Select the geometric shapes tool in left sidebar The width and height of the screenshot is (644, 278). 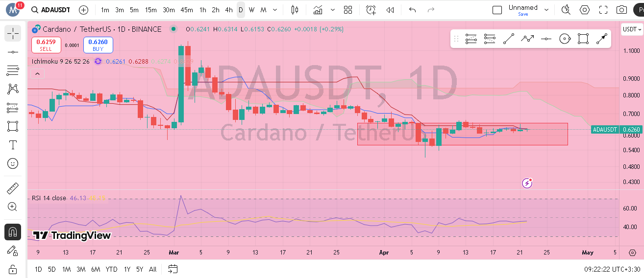click(13, 126)
